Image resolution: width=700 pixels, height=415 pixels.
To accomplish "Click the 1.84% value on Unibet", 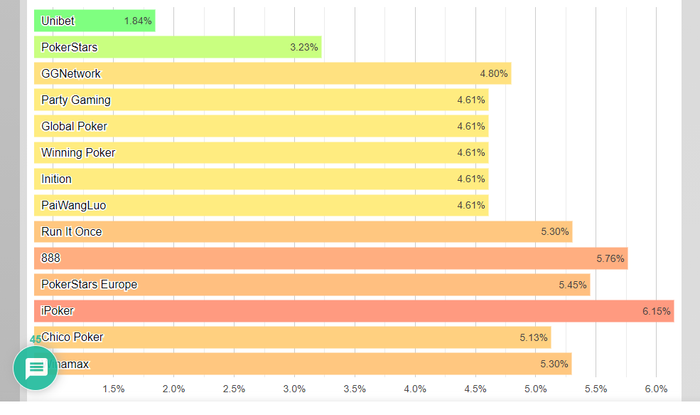I will 138,21.
